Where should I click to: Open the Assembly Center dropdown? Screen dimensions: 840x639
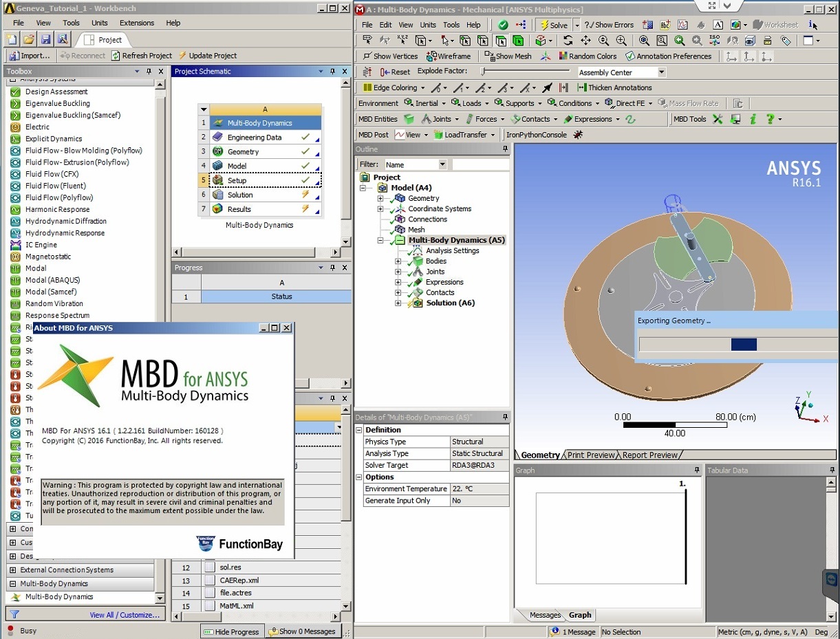[662, 72]
